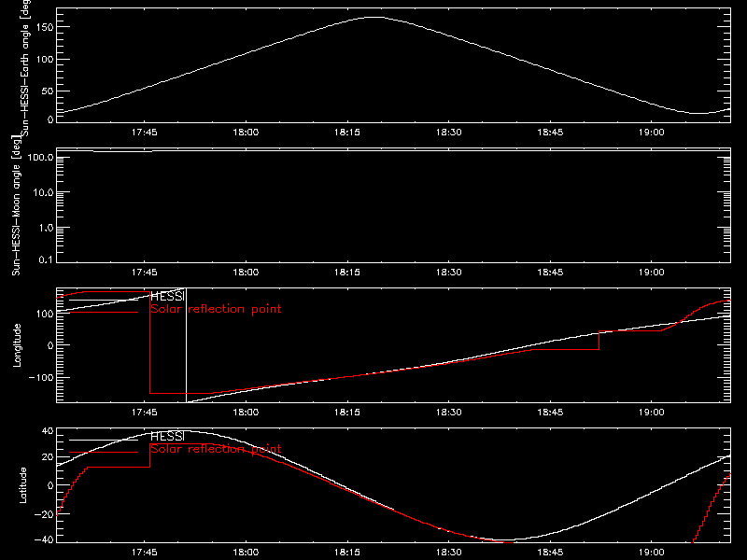Select 19:00 time label under Longitude plot

[x=651, y=413]
